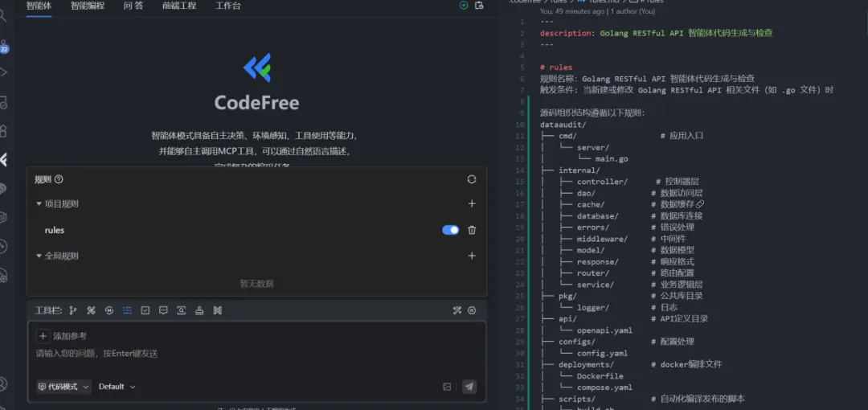The width and height of the screenshot is (868, 410).
Task: Toggle the rules switch off
Action: [451, 230]
